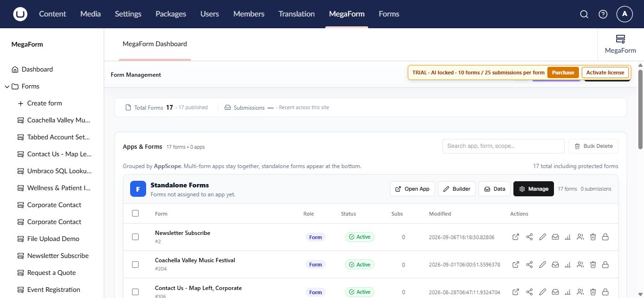644x298 pixels.
Task: Click Active status badge for Newsletter Subscribe
Action: [359, 237]
